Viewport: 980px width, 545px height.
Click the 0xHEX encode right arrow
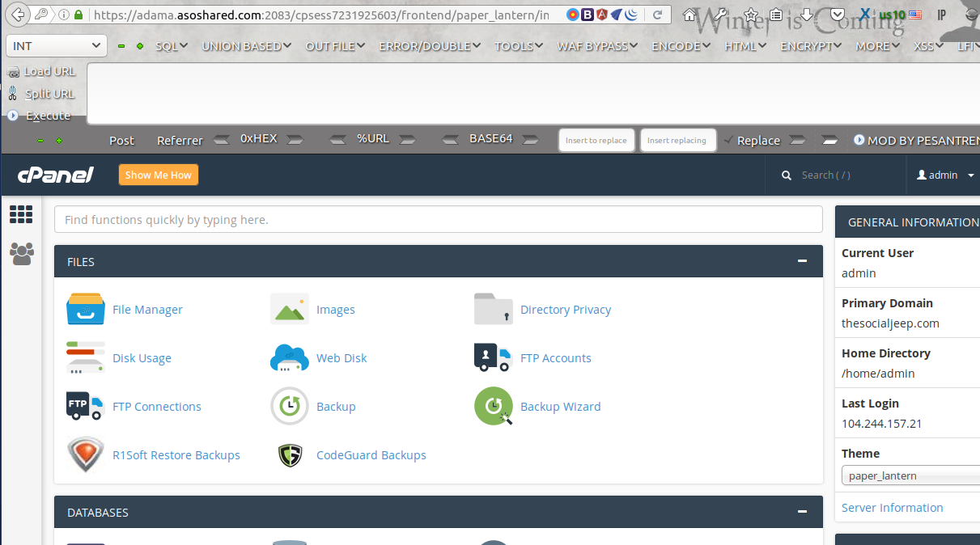[295, 140]
